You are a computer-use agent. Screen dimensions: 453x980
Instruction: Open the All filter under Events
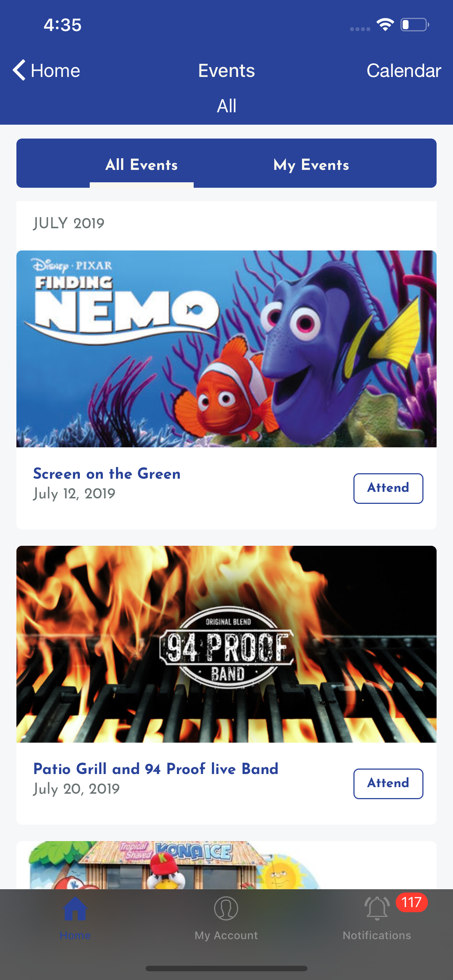point(226,106)
